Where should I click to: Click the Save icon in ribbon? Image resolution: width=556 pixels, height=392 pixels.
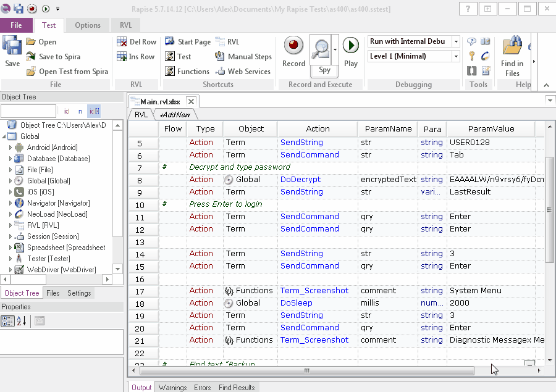(12, 51)
